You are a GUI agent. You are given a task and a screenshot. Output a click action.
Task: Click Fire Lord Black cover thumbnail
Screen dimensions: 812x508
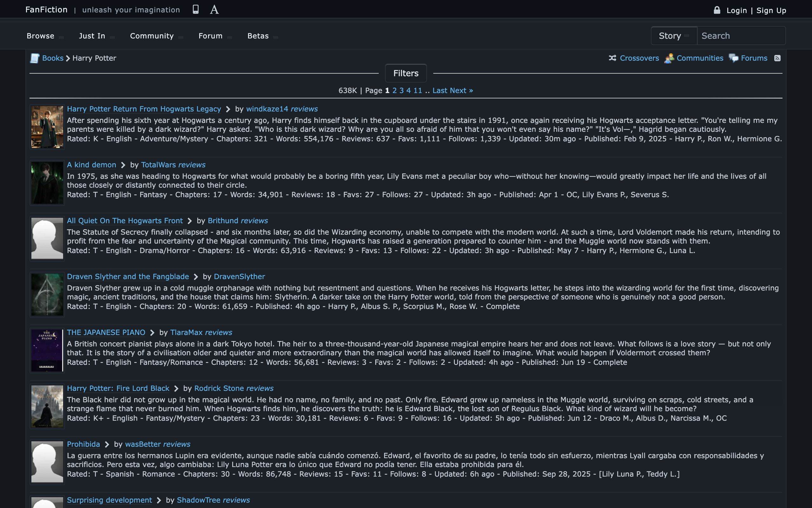(x=47, y=406)
